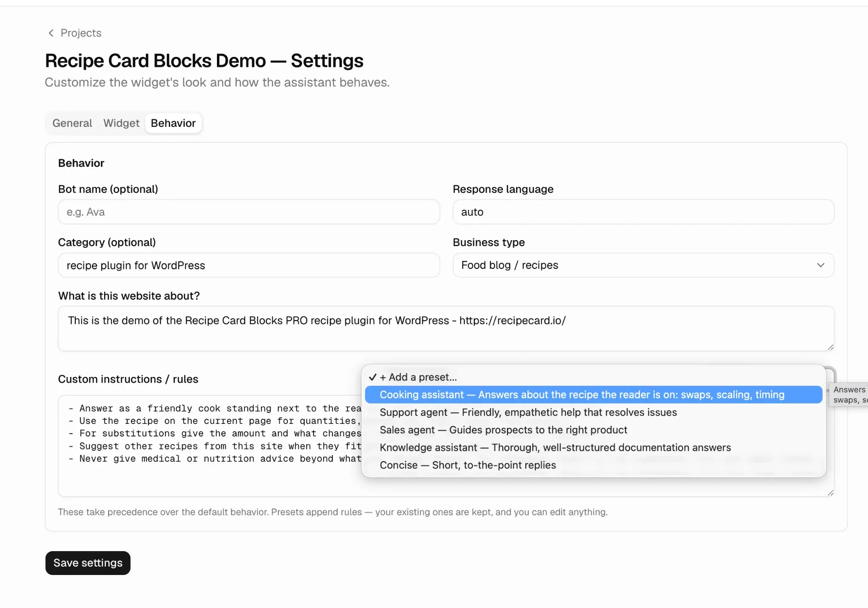The width and height of the screenshot is (868, 608).
Task: Click the Business type chevron arrow
Action: pyautogui.click(x=820, y=265)
